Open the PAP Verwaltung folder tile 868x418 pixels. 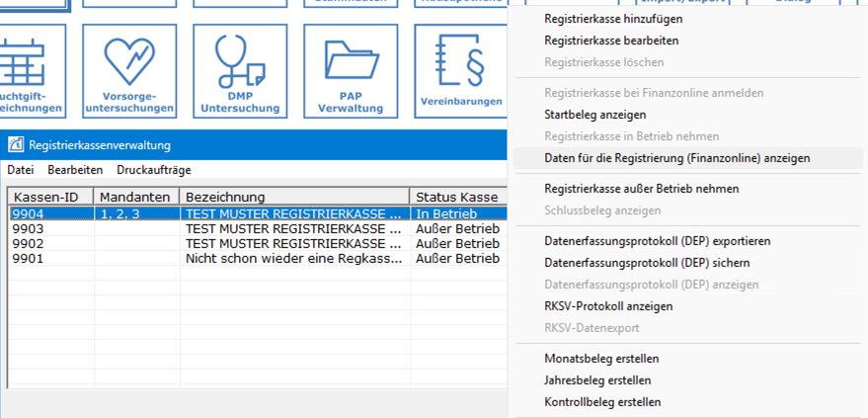351,70
